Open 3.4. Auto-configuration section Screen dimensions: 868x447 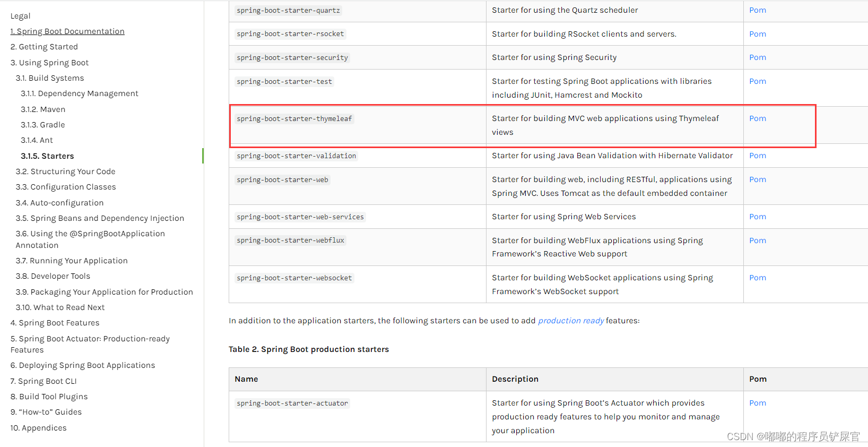[59, 203]
